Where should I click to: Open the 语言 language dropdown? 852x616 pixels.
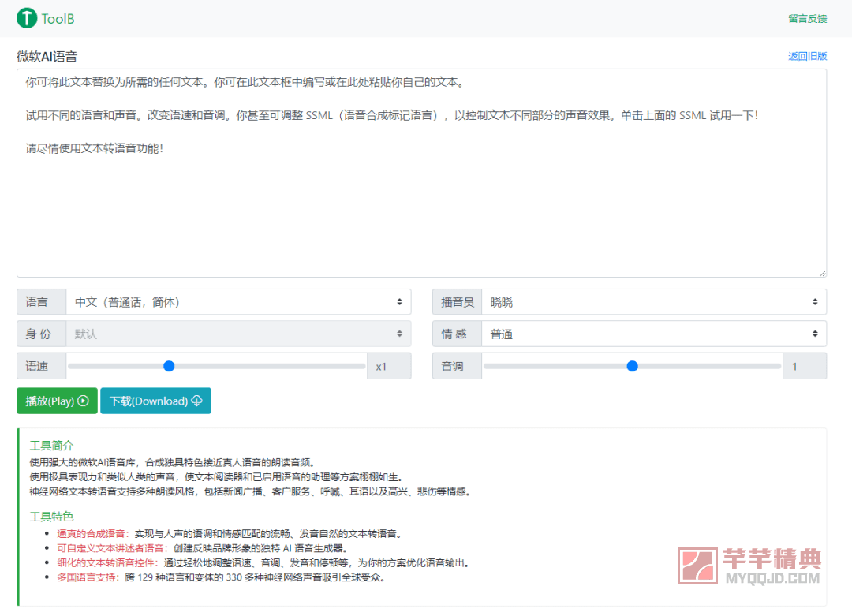[238, 302]
